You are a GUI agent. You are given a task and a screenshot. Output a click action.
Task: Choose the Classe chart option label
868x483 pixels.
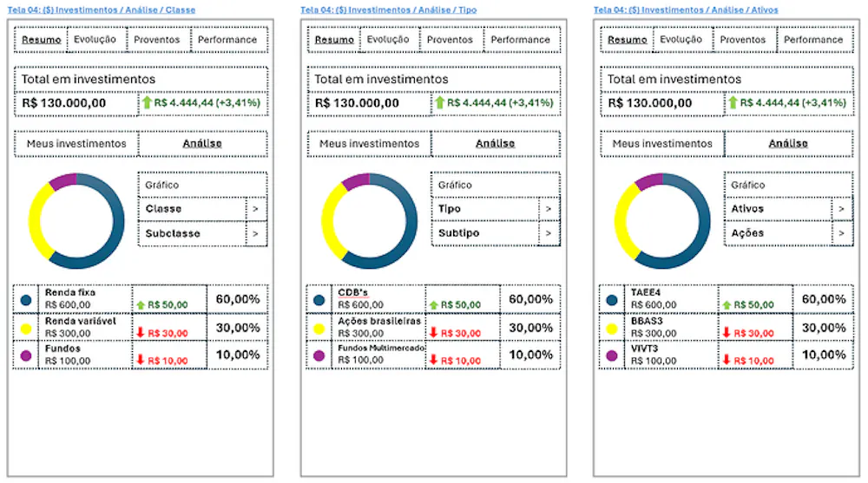tap(163, 209)
